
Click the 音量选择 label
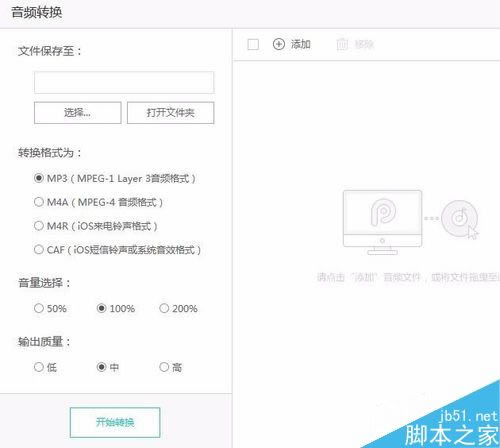pyautogui.click(x=44, y=283)
